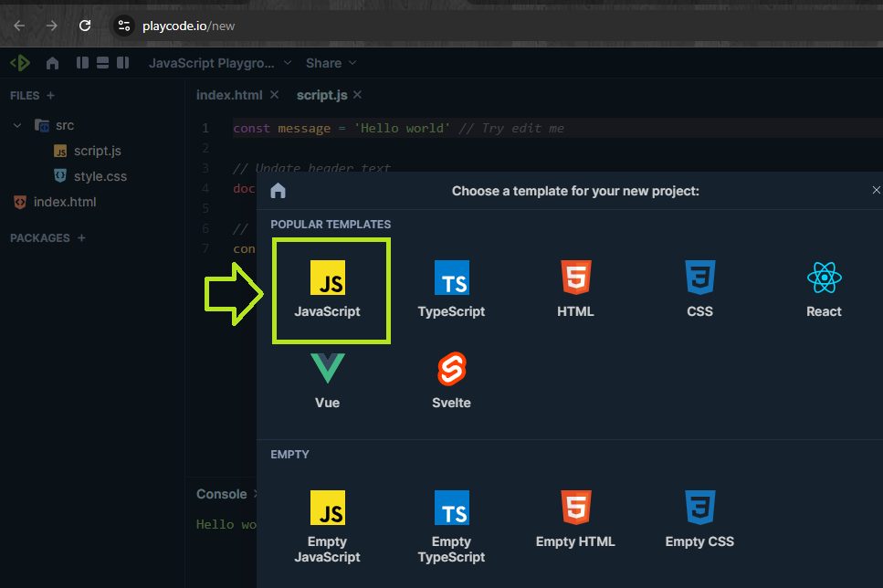Select the CSS template
The image size is (883, 588).
[699, 289]
